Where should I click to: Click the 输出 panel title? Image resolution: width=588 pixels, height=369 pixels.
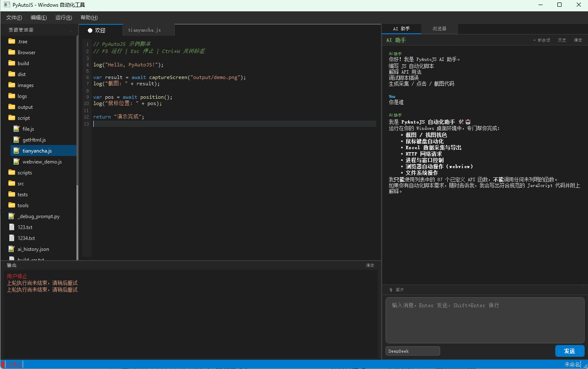pos(12,265)
